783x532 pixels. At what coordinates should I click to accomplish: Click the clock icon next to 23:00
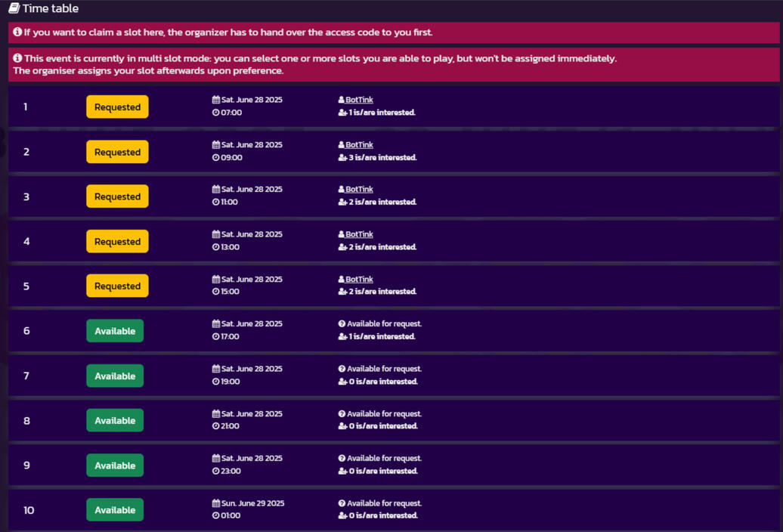[216, 472]
